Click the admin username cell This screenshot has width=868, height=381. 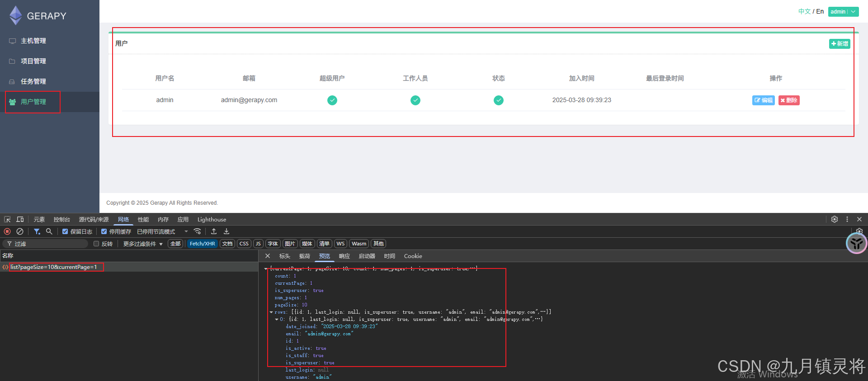[165, 100]
